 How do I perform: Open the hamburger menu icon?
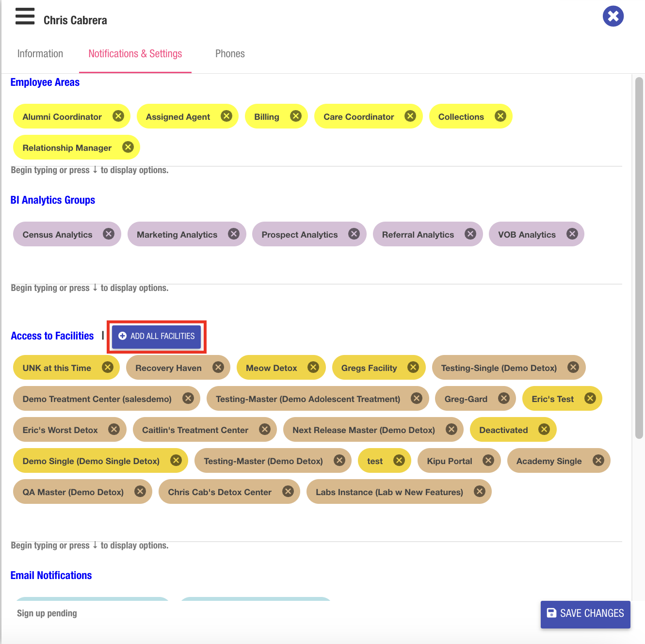pos(25,16)
